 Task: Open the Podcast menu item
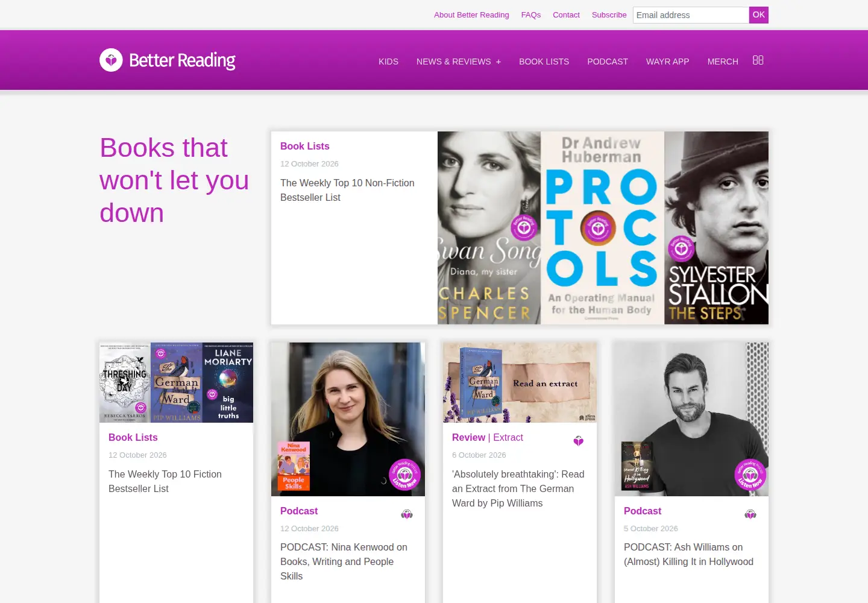click(x=608, y=62)
